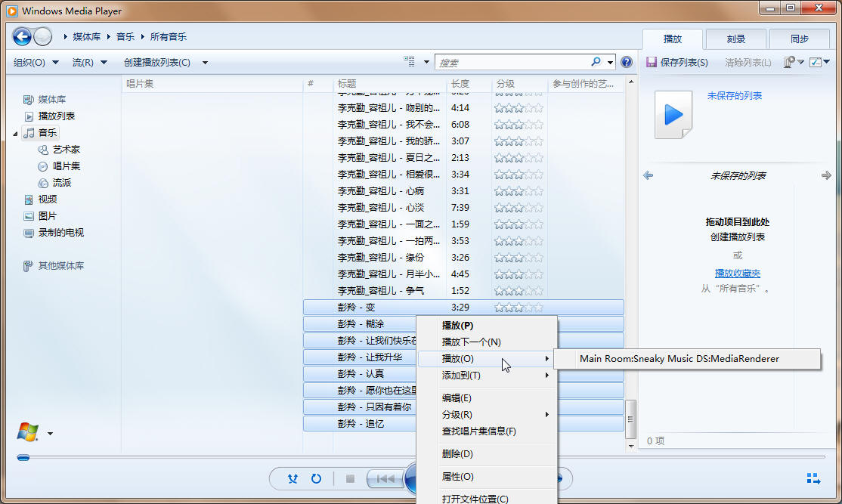Click the Play favorites link

[737, 274]
